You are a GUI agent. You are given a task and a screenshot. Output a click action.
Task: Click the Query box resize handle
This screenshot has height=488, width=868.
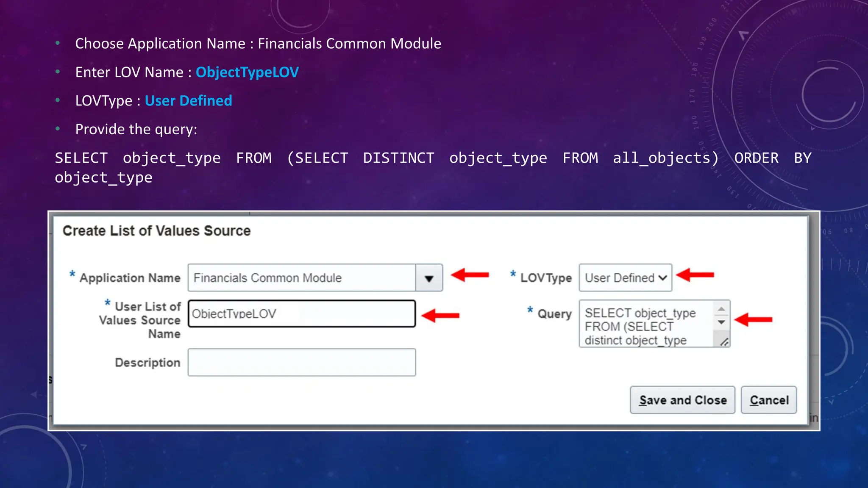pos(724,341)
